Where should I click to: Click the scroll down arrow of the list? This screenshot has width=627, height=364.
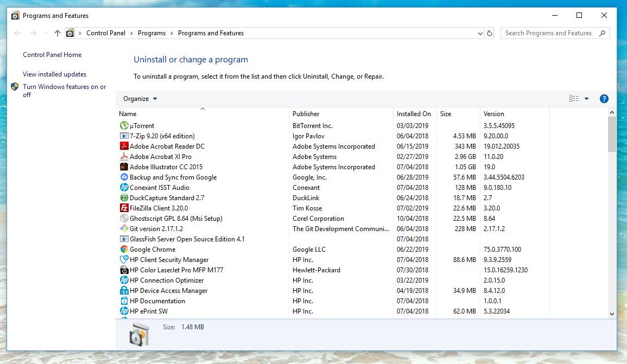point(612,314)
